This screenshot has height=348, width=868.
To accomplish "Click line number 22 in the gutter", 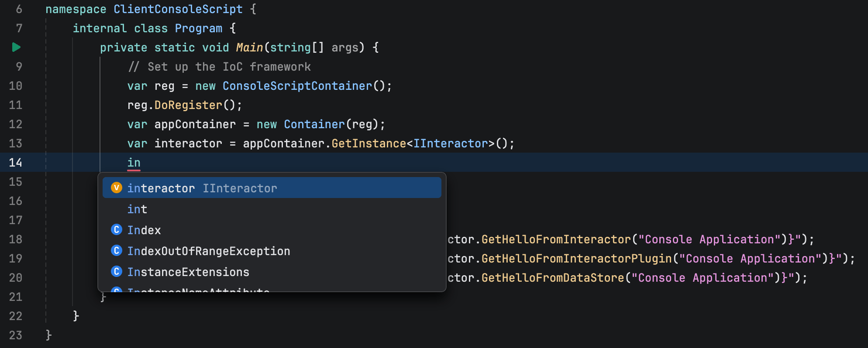I will coord(16,316).
